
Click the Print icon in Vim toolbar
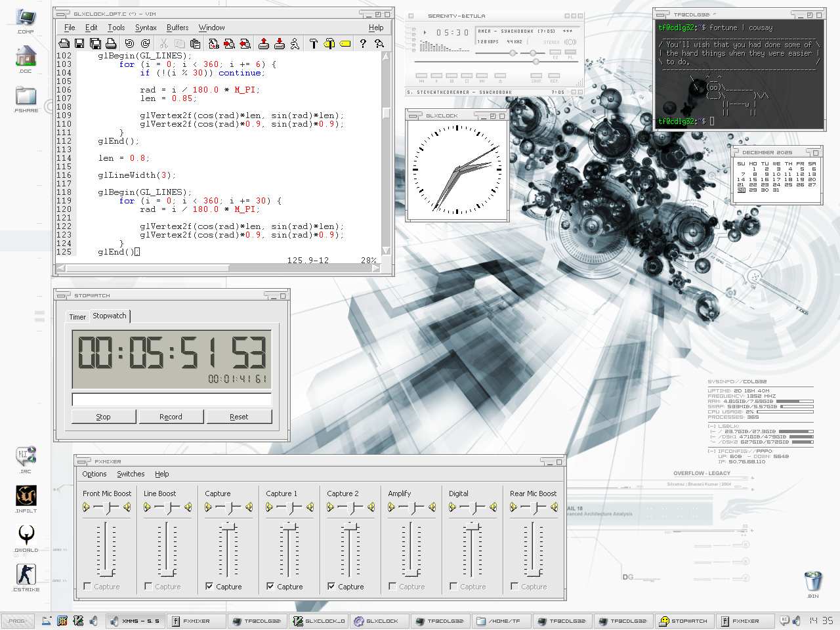(x=111, y=43)
